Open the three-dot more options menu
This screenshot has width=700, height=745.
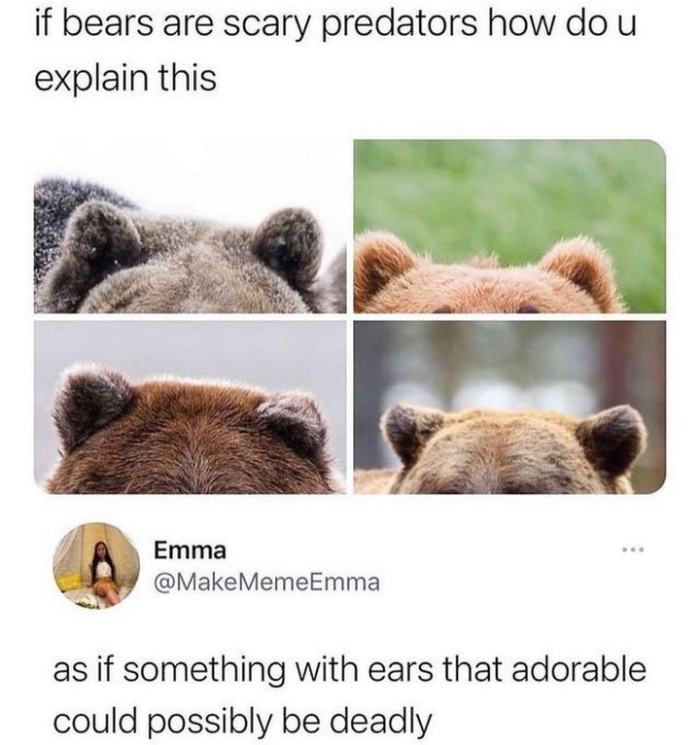[x=634, y=550]
